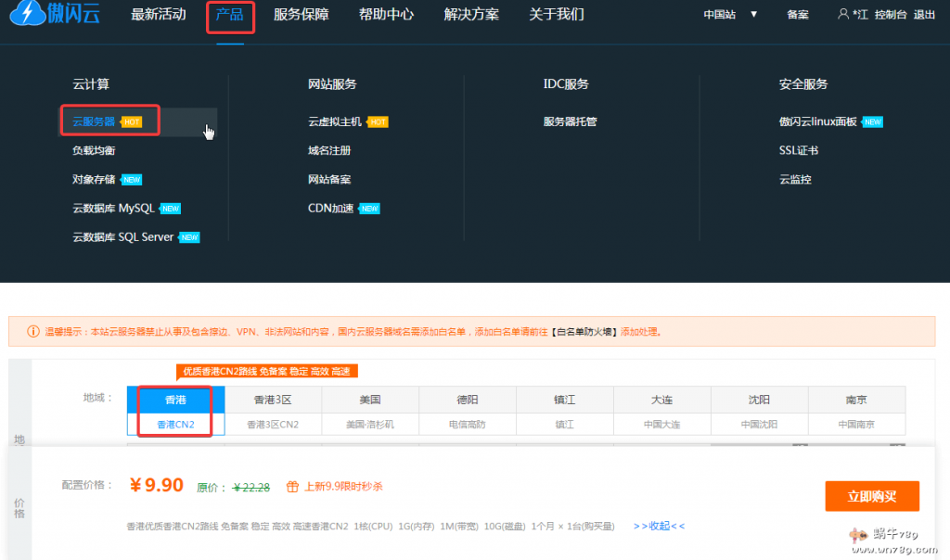This screenshot has height=560, width=950.
Task: Click the NEW badge next to CDN加速
Action: (369, 208)
